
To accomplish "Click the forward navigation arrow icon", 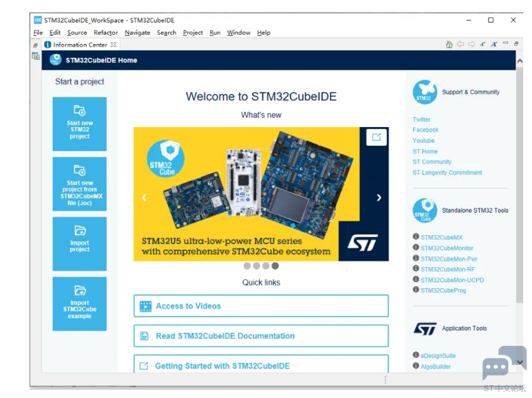I will click(x=472, y=44).
